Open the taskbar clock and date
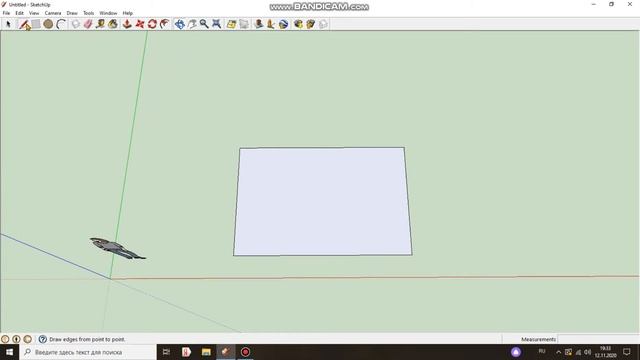This screenshot has width=640, height=360. coord(606,352)
